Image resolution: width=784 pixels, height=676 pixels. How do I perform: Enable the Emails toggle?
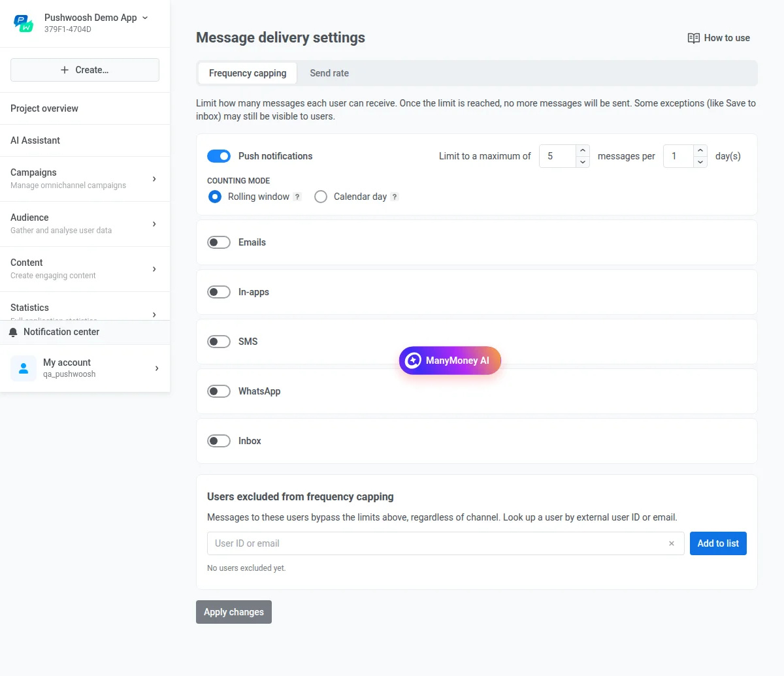coord(219,242)
